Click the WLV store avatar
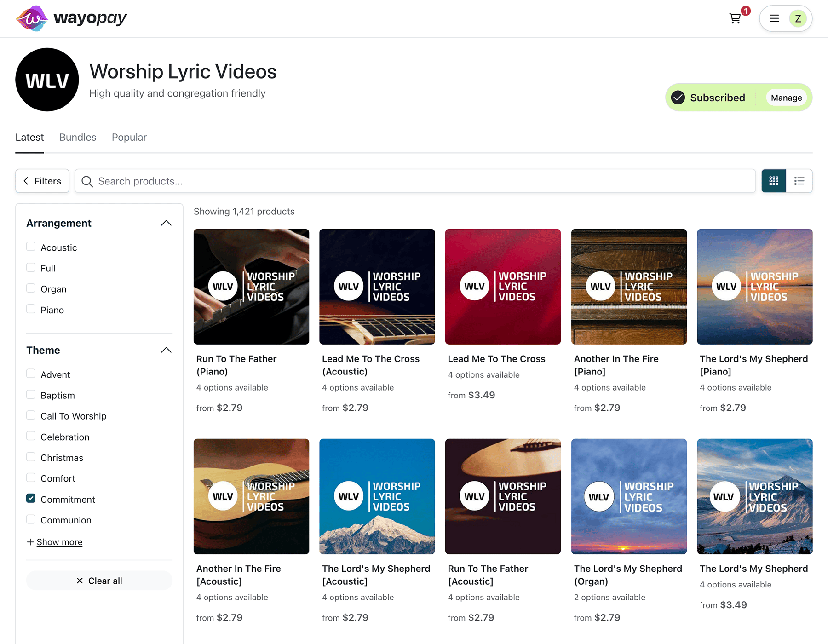The width and height of the screenshot is (828, 644). (x=47, y=80)
